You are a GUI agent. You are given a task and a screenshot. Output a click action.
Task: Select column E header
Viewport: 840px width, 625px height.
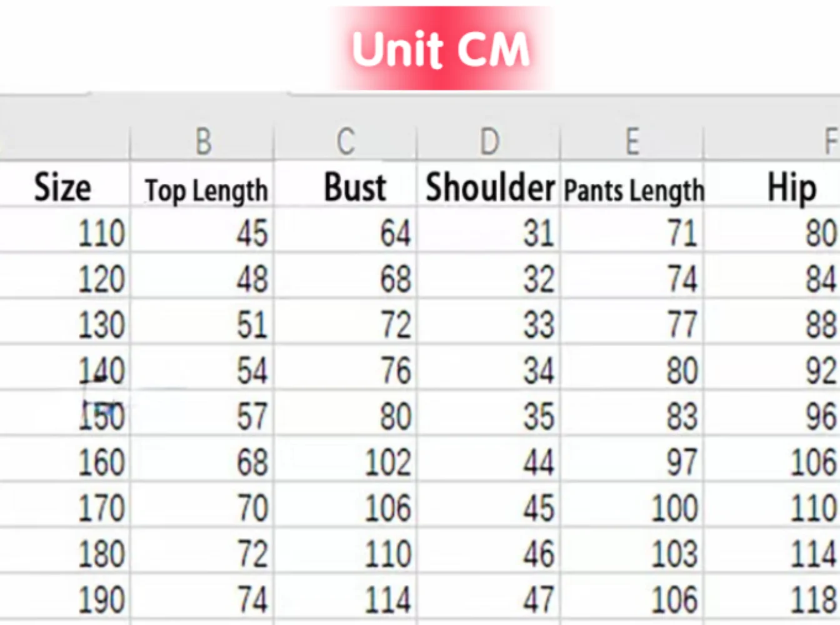(x=632, y=142)
